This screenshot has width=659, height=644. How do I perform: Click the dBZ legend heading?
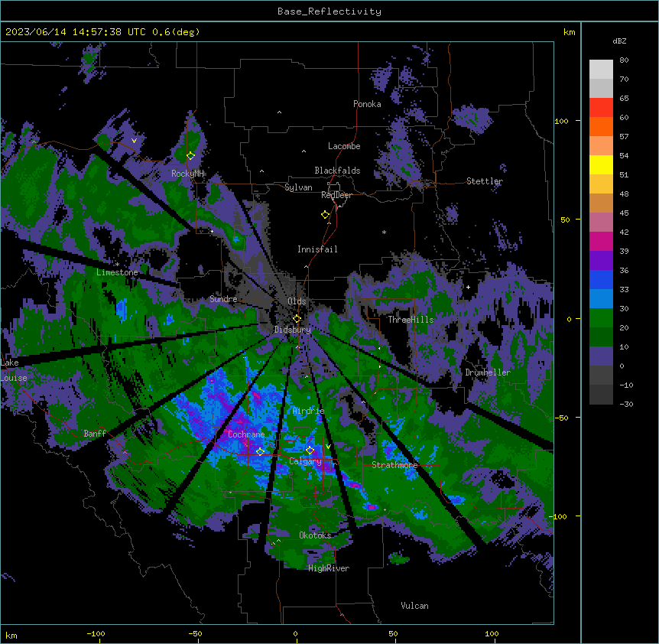click(619, 41)
